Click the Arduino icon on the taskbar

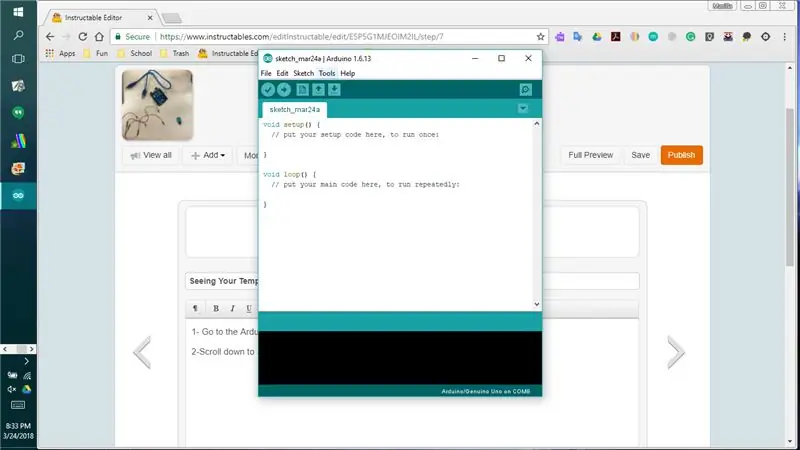pos(18,195)
